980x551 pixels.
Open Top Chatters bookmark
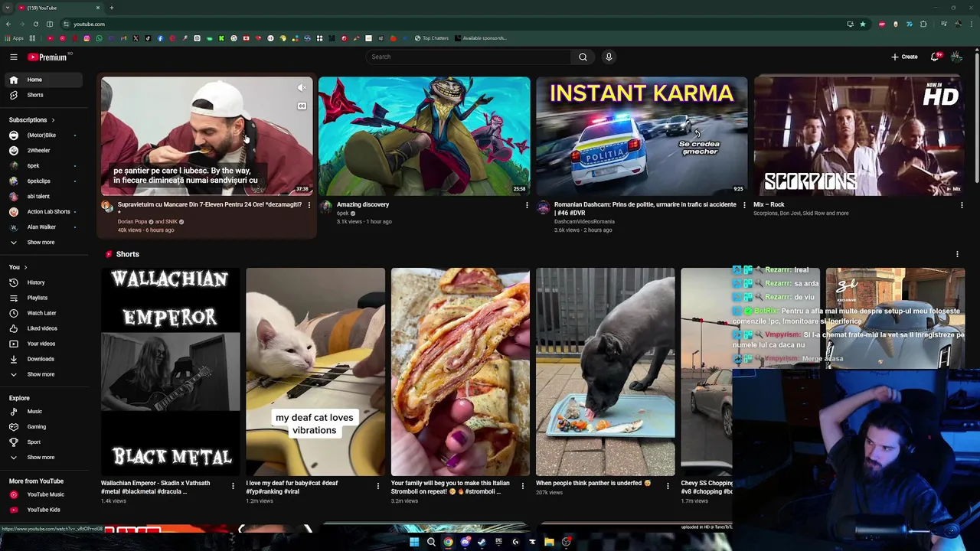point(432,38)
